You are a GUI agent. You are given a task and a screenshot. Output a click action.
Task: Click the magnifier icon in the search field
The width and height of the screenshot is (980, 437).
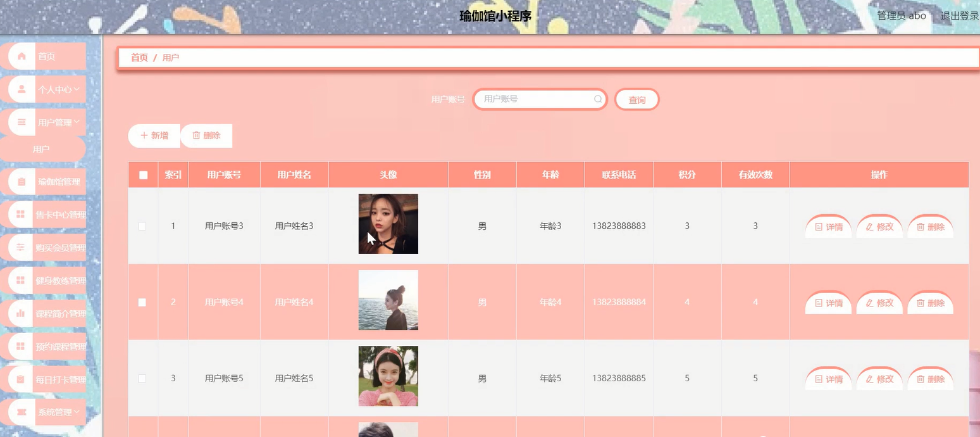click(598, 99)
